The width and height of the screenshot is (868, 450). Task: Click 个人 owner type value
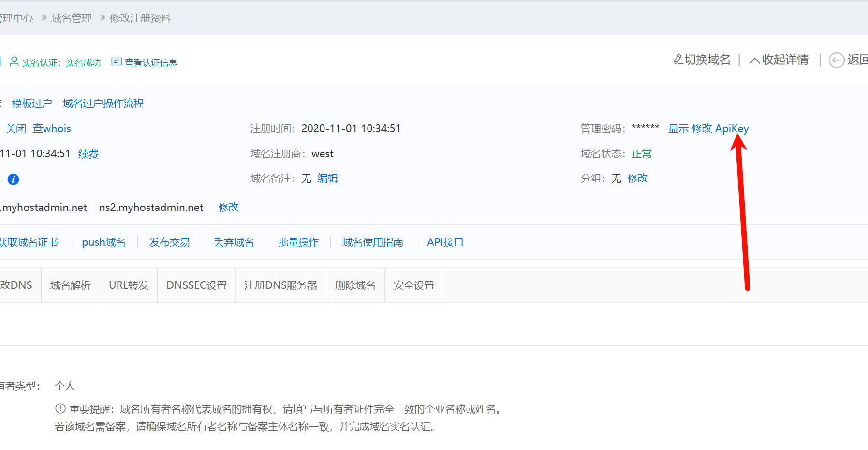[65, 386]
